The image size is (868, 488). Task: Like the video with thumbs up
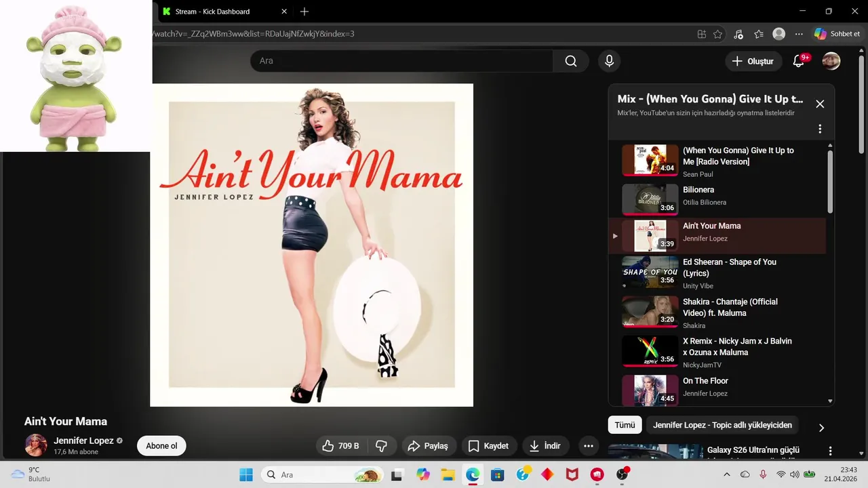point(341,446)
